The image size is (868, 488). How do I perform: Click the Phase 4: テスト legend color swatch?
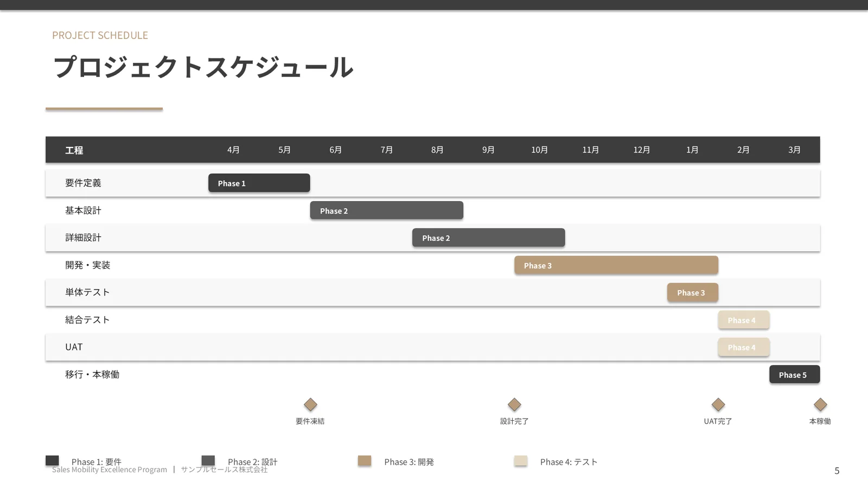[x=521, y=461]
